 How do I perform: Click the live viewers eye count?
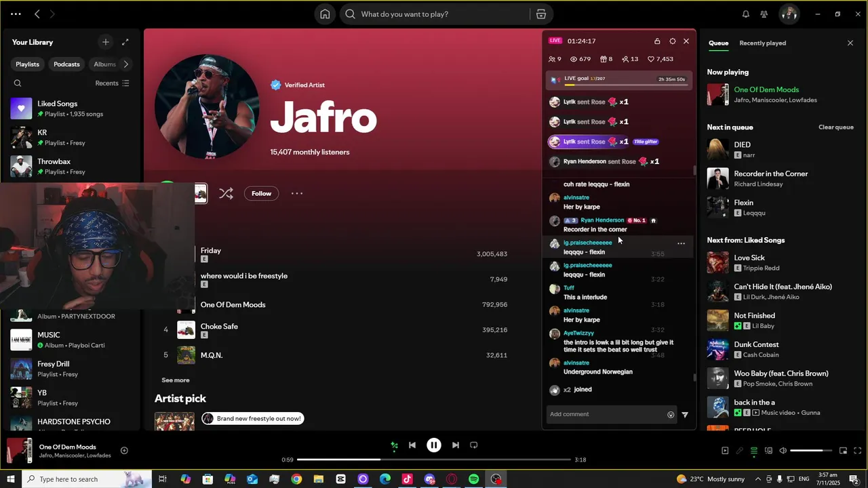pyautogui.click(x=580, y=59)
